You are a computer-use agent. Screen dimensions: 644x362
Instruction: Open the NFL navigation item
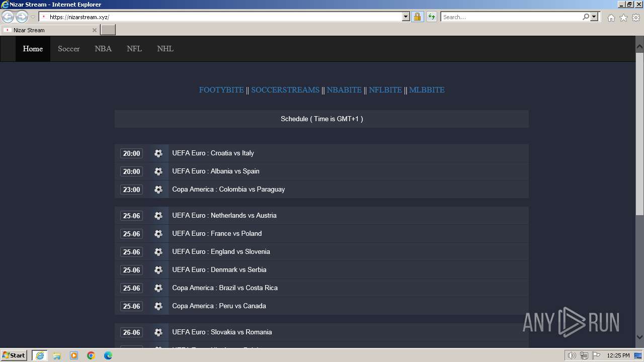coord(134,49)
